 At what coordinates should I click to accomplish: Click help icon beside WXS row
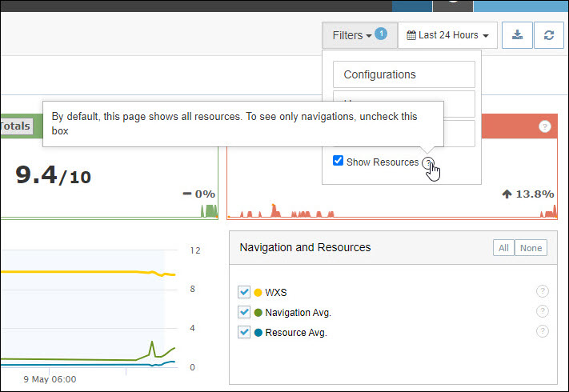[543, 291]
